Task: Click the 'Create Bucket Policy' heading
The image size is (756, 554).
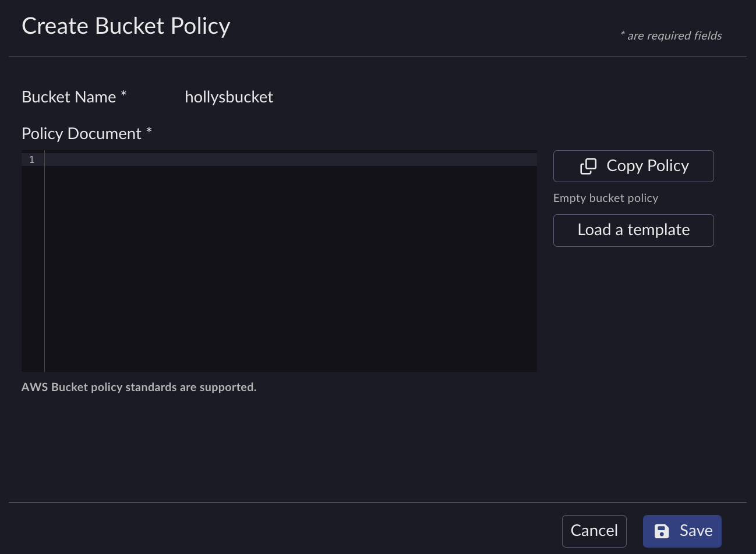Action: pyautogui.click(x=126, y=26)
